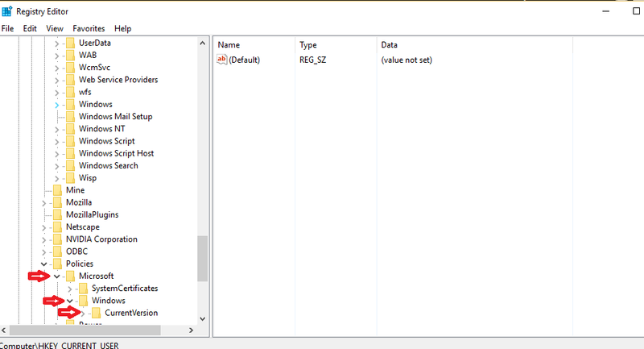Expand the WAB key
This screenshot has width=644, height=349.
tap(56, 56)
